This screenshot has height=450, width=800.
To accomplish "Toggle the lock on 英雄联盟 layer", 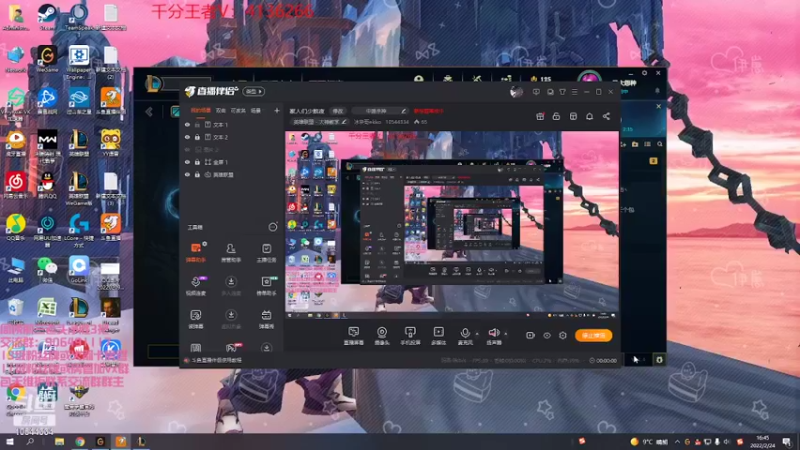I will click(197, 174).
